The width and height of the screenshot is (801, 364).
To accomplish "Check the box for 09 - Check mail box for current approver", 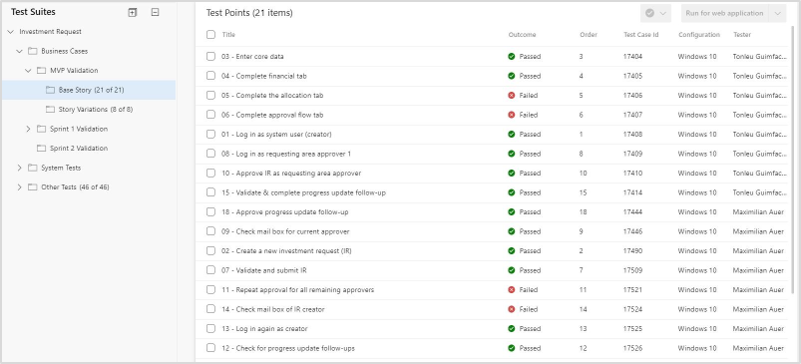I will (x=210, y=231).
